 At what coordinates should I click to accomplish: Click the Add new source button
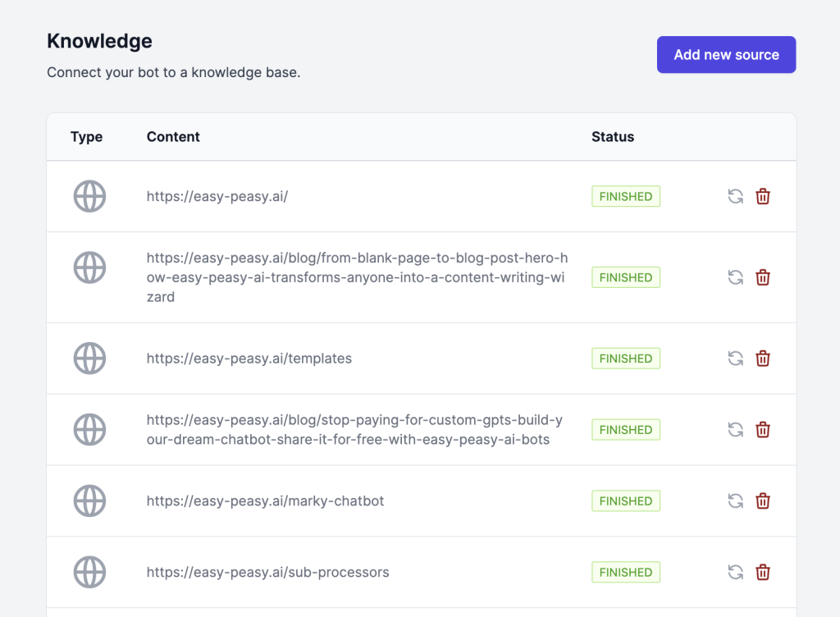726,55
